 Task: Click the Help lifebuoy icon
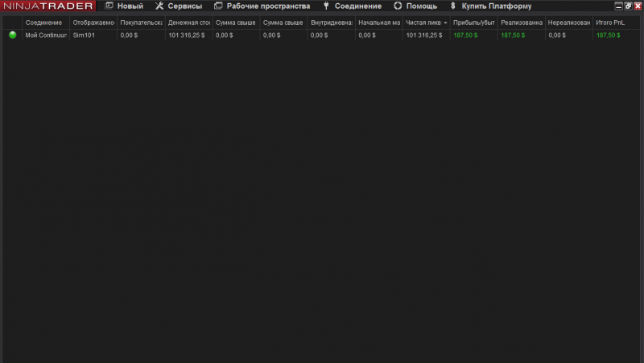pyautogui.click(x=398, y=6)
